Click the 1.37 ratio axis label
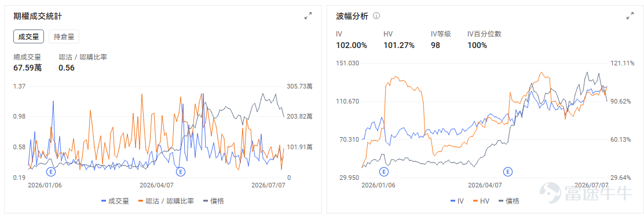The width and height of the screenshot is (644, 214). (x=19, y=86)
